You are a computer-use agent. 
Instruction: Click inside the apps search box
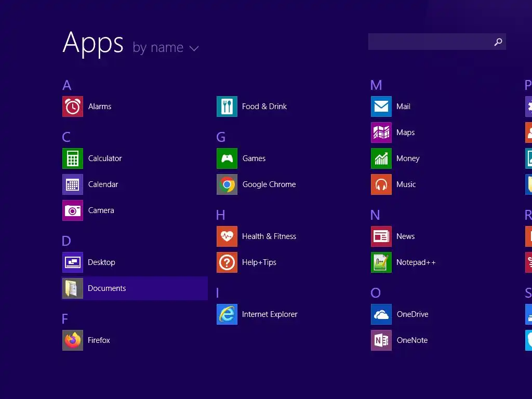[437, 42]
